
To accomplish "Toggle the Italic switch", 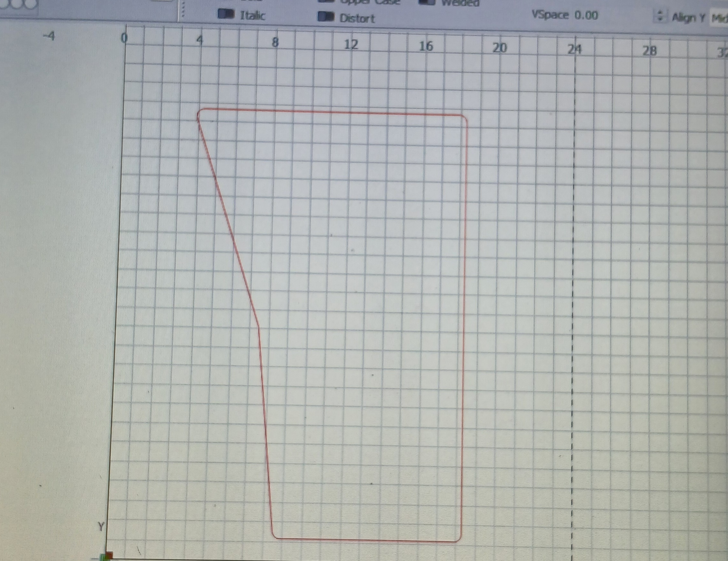I will [x=226, y=14].
